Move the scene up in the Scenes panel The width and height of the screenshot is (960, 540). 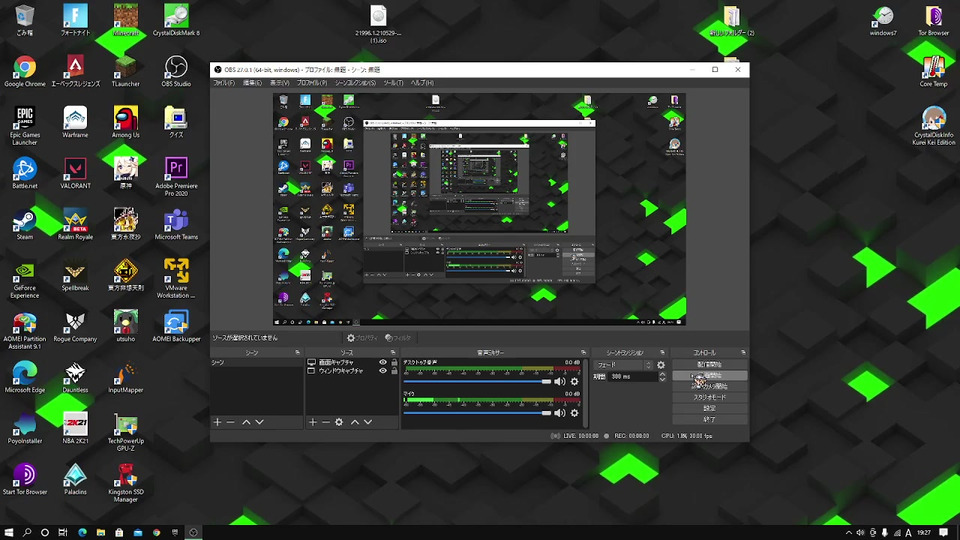246,422
